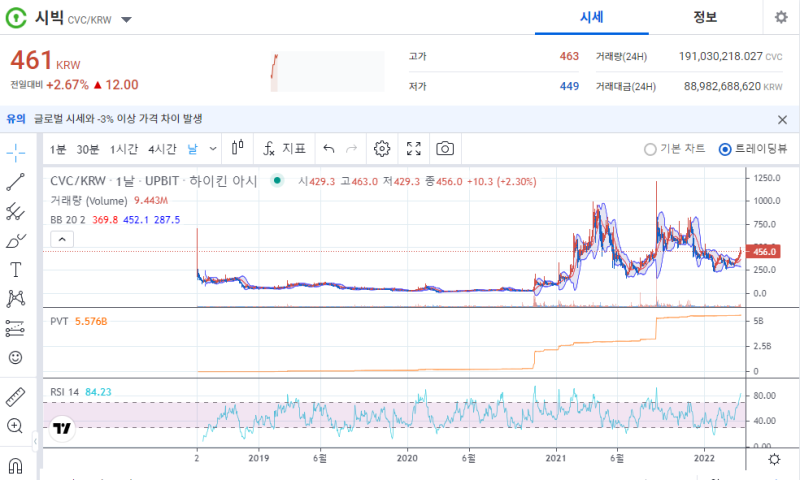Screen dimensions: 800x480
Task: Select the 30분 interval
Action: [88, 149]
